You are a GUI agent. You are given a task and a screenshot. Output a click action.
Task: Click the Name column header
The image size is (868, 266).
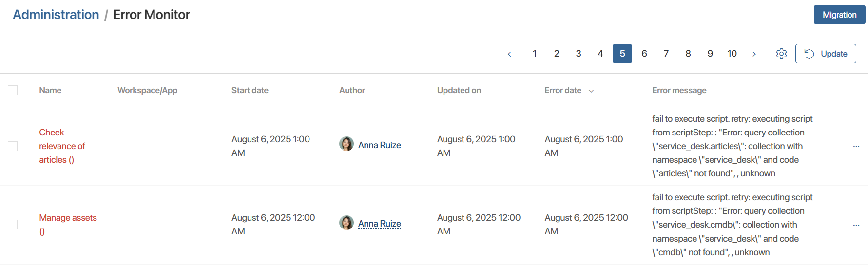[50, 90]
